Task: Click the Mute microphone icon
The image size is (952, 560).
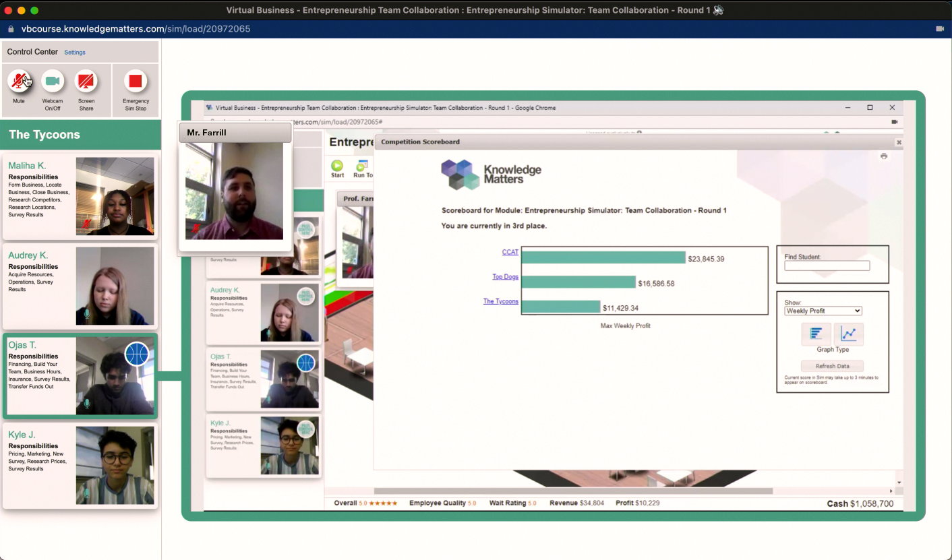Action: click(19, 82)
